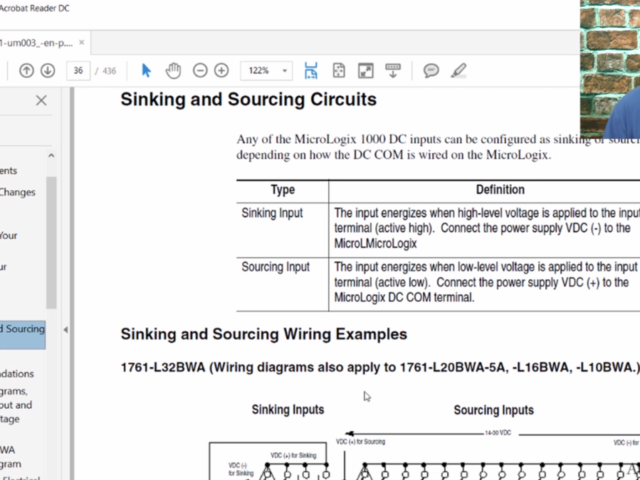Click 'MicroLogix DC COM terminal.' text

[404, 298]
